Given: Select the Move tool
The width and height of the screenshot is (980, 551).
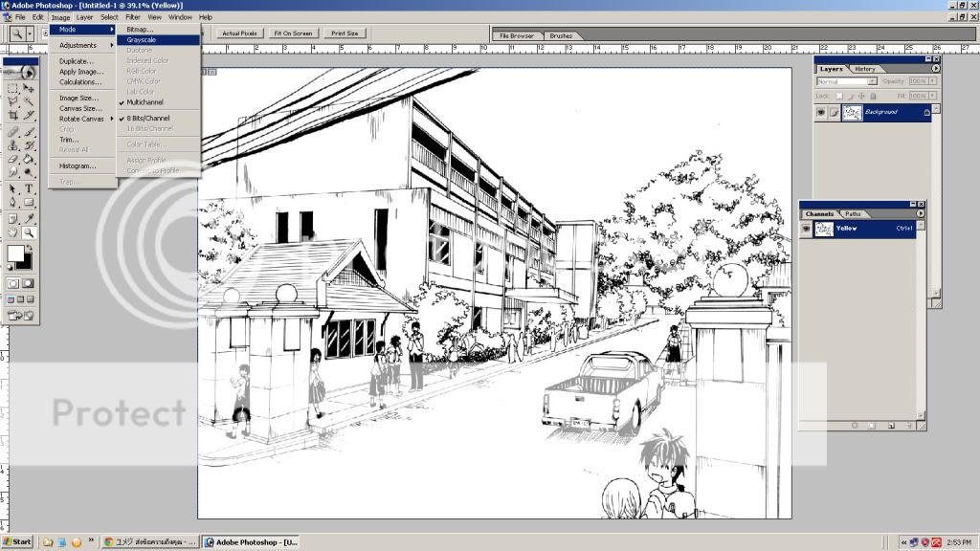Looking at the screenshot, I should (x=29, y=88).
